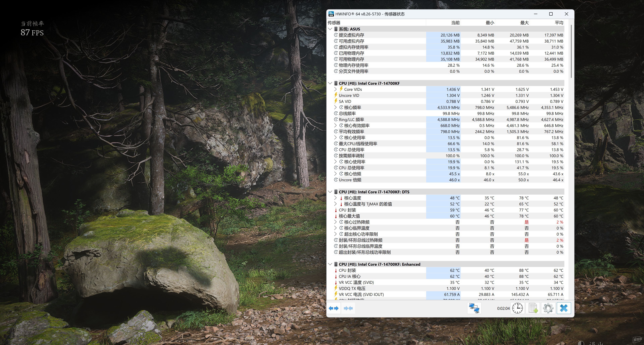Click the HWiNFO app icon in title bar
Image resolution: width=644 pixels, height=345 pixels.
tap(331, 14)
